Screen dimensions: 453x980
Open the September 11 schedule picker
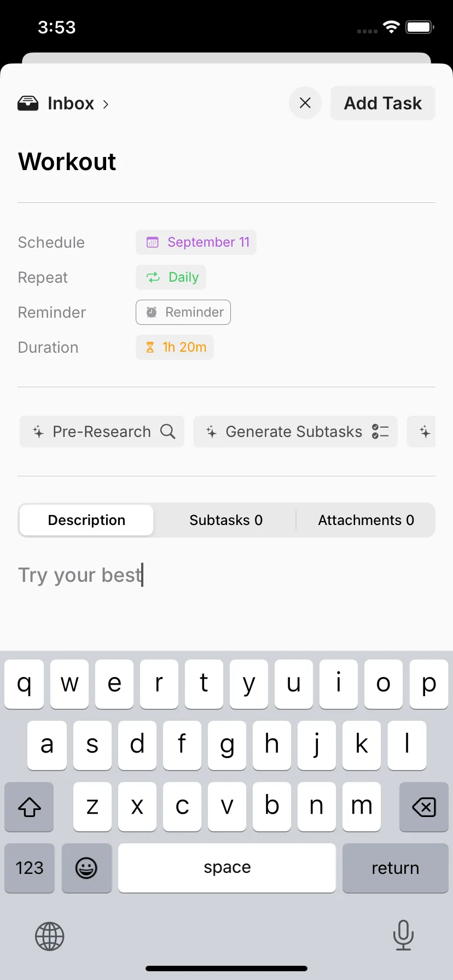[x=196, y=242]
